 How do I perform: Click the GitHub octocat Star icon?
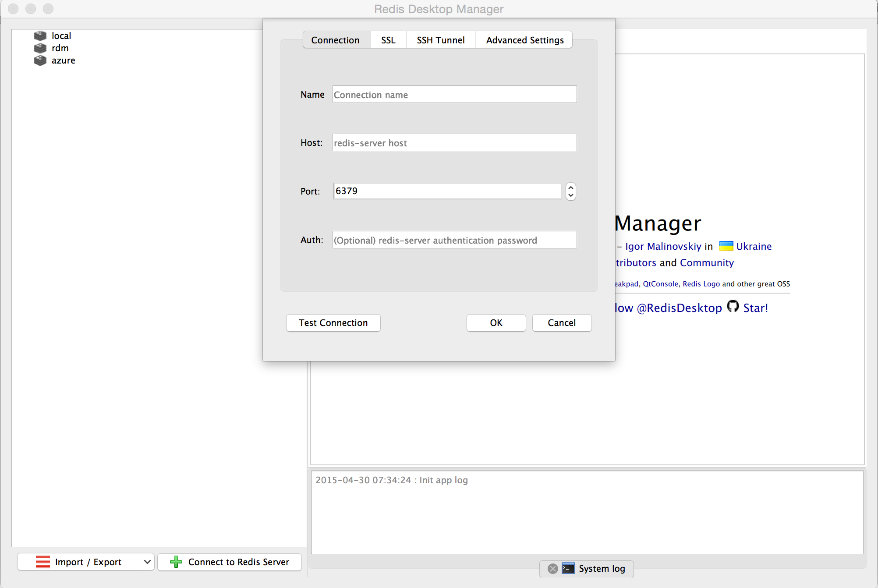tap(733, 306)
